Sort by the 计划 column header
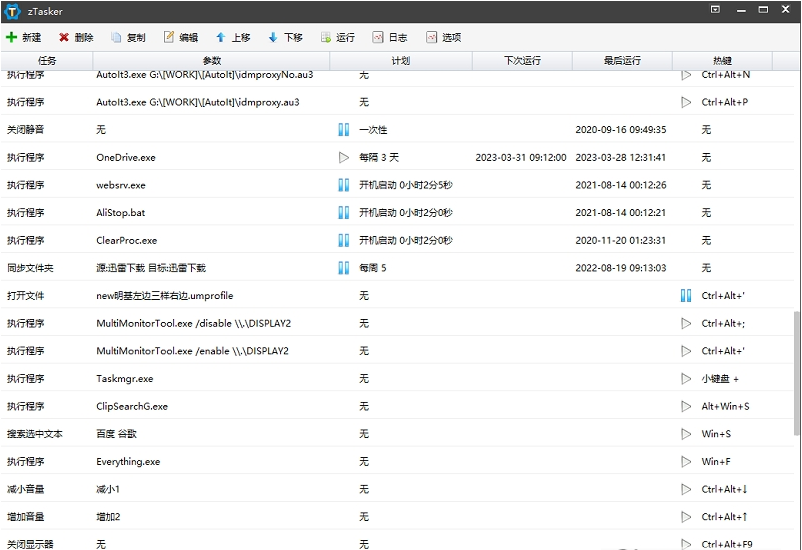 coord(400,60)
